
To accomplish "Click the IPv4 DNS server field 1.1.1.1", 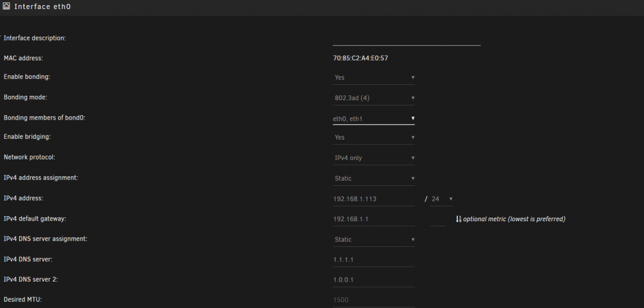I will [x=374, y=260].
